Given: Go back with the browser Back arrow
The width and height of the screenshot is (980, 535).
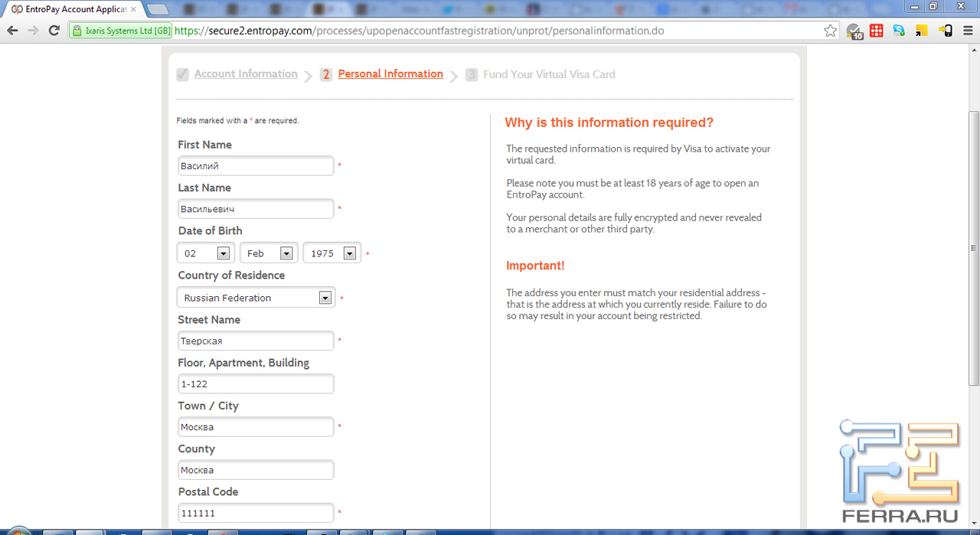Looking at the screenshot, I should coord(12,31).
